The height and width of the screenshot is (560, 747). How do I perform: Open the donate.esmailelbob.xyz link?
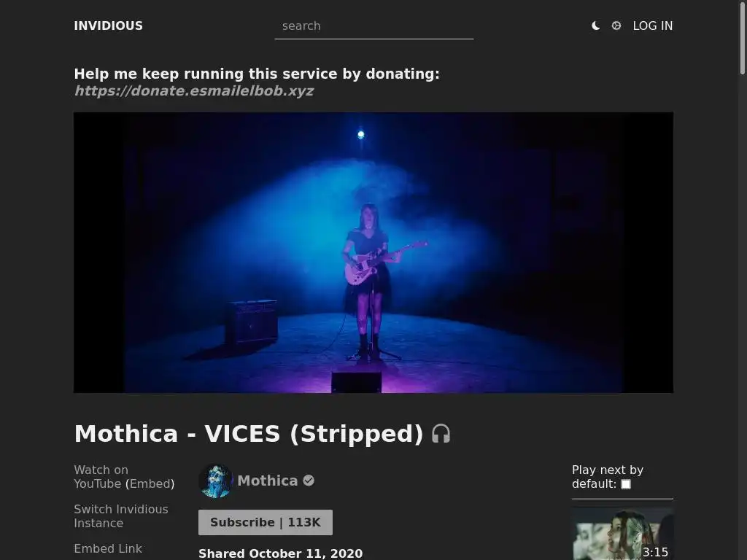point(194,90)
